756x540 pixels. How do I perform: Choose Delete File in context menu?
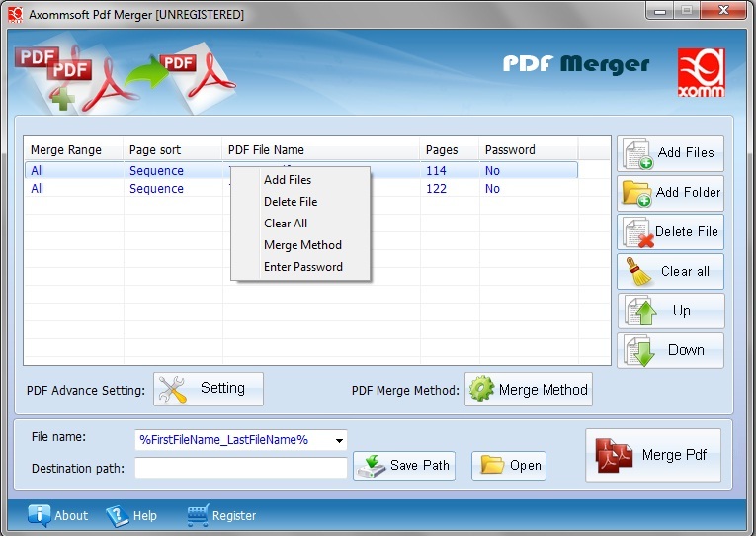(x=291, y=201)
